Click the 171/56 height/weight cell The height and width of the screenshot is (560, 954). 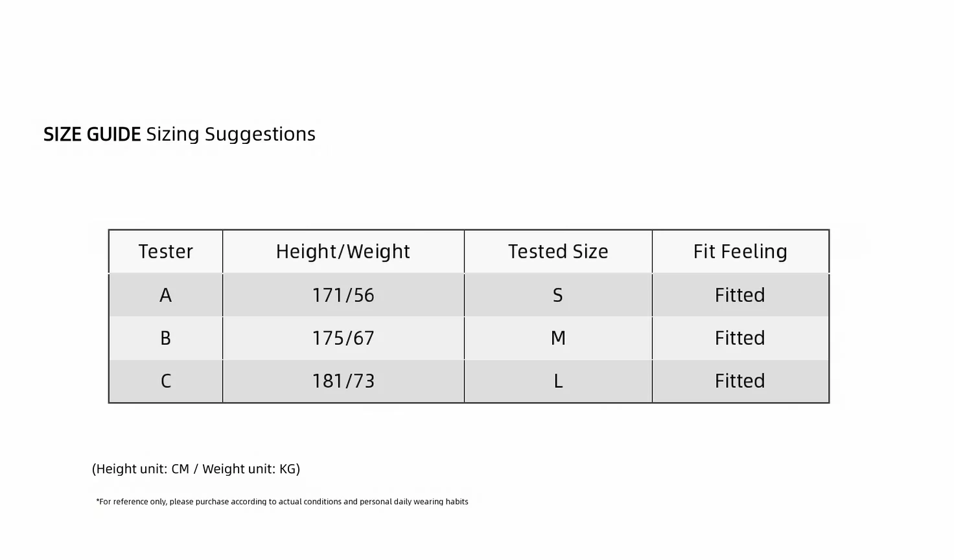pyautogui.click(x=343, y=296)
